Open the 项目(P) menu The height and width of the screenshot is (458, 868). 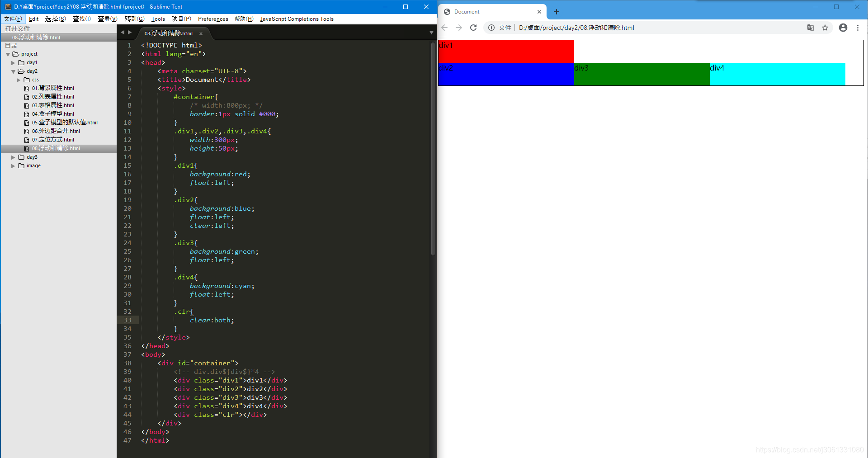(x=181, y=19)
